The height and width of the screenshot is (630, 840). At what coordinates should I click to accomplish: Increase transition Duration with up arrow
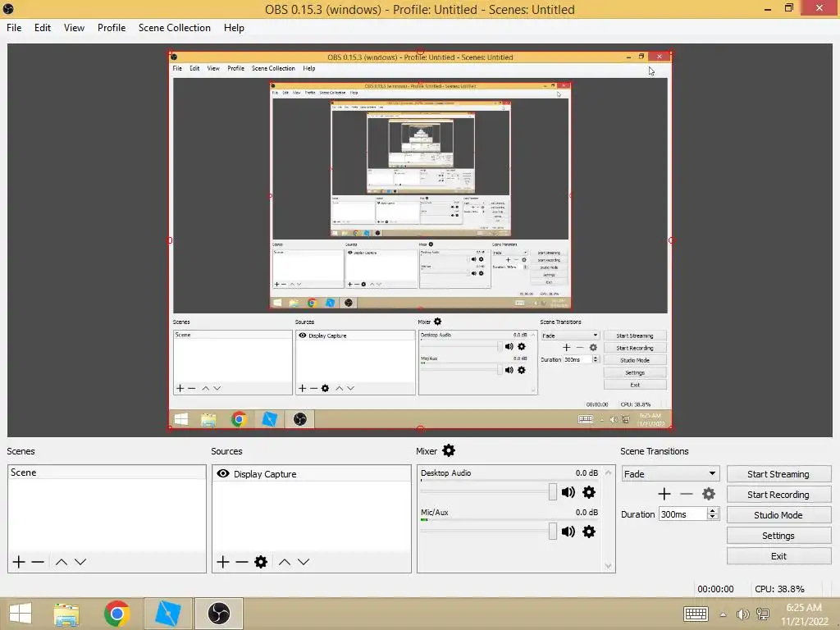(713, 510)
